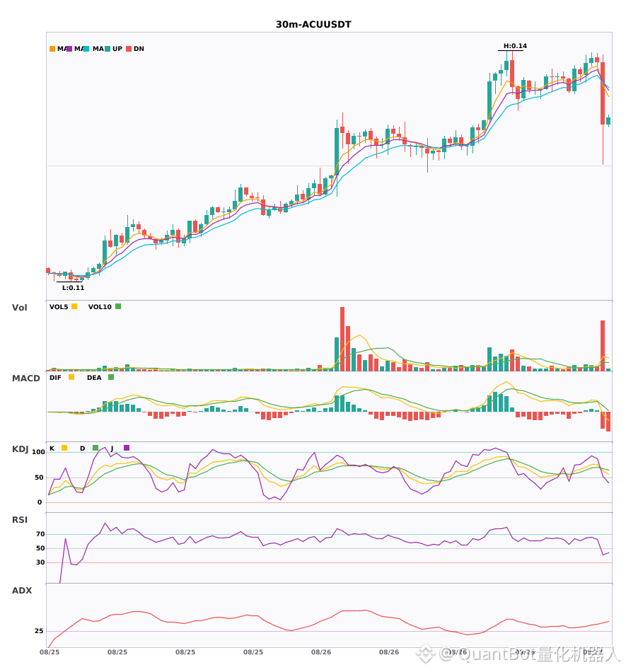The image size is (626, 672).
Task: Select the Vol panel label
Action: pyautogui.click(x=19, y=307)
